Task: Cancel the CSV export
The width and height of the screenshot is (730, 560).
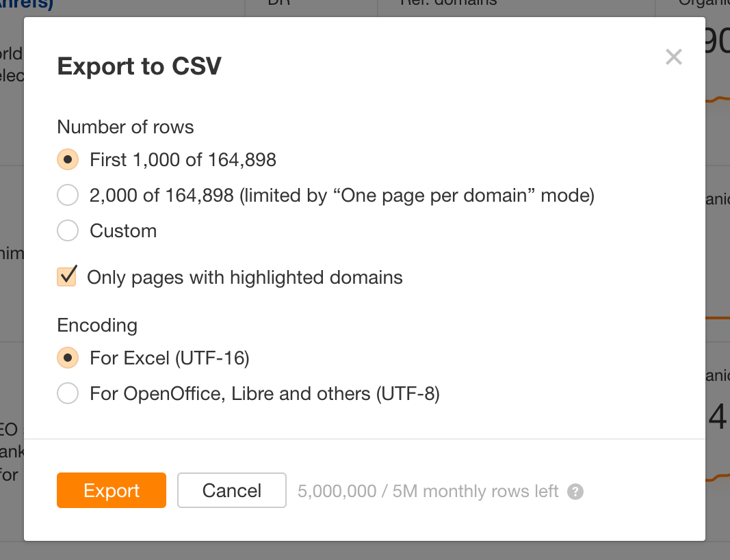Action: [x=231, y=490]
